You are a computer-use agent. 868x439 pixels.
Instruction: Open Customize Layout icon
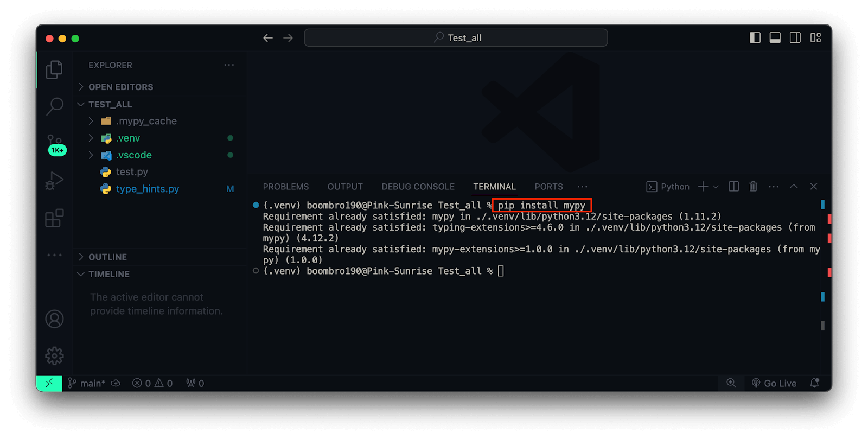click(815, 37)
